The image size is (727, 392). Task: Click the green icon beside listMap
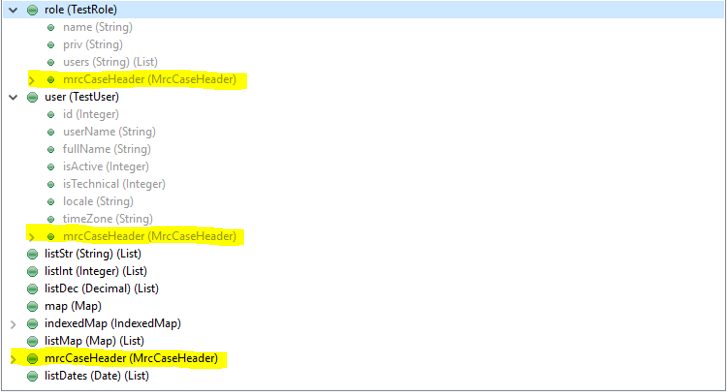(32, 341)
